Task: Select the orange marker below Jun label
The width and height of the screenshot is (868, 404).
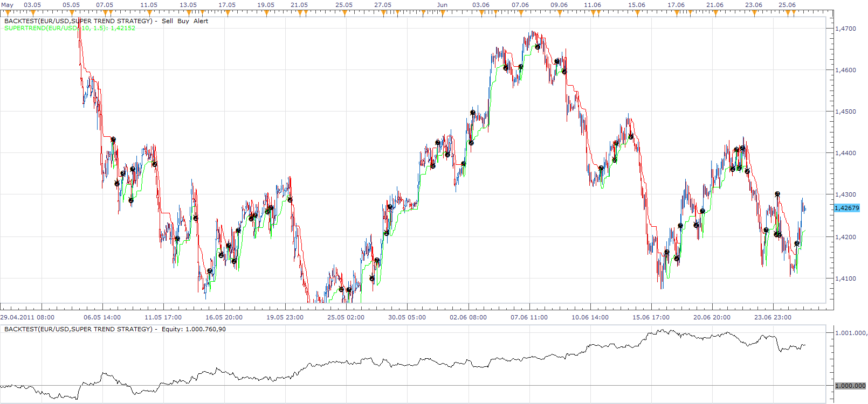Action: 442,13
